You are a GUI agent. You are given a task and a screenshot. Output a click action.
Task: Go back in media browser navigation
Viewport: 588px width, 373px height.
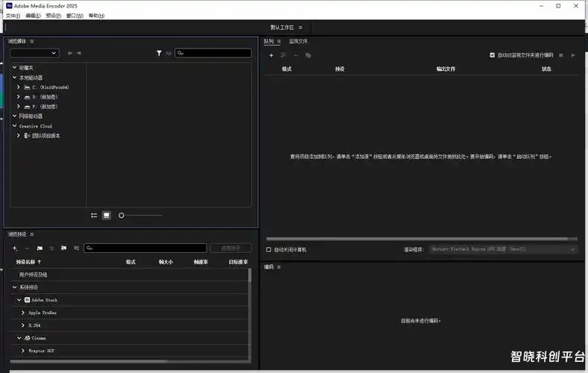pyautogui.click(x=70, y=53)
